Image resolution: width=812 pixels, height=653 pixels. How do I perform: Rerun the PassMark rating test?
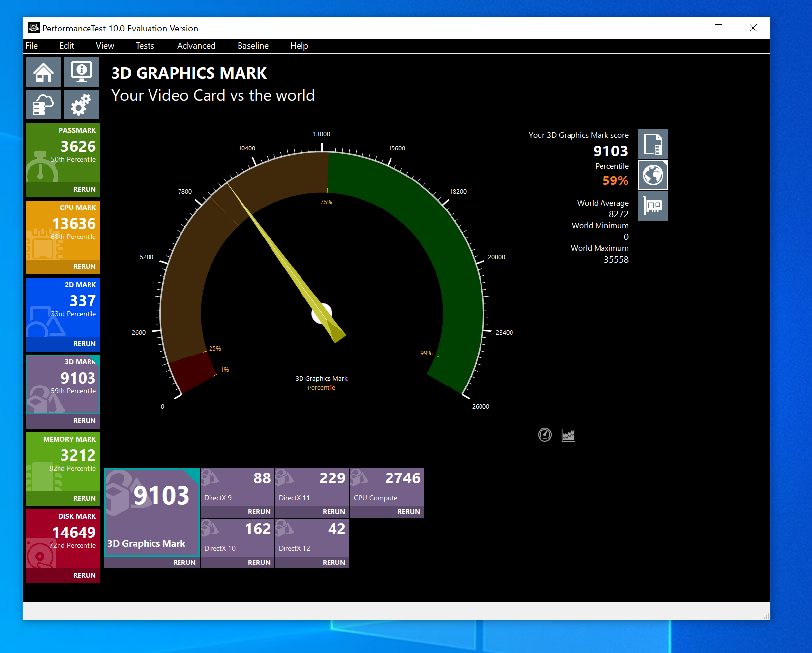point(85,189)
